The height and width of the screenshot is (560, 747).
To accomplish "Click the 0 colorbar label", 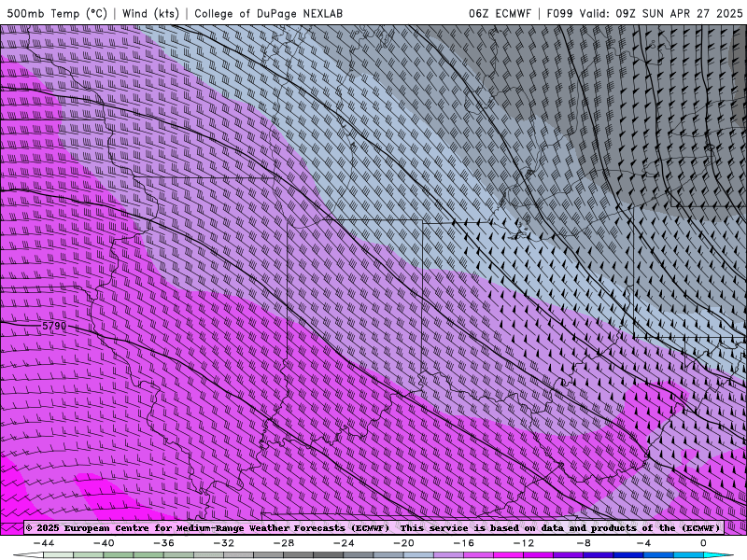I will 704,543.
